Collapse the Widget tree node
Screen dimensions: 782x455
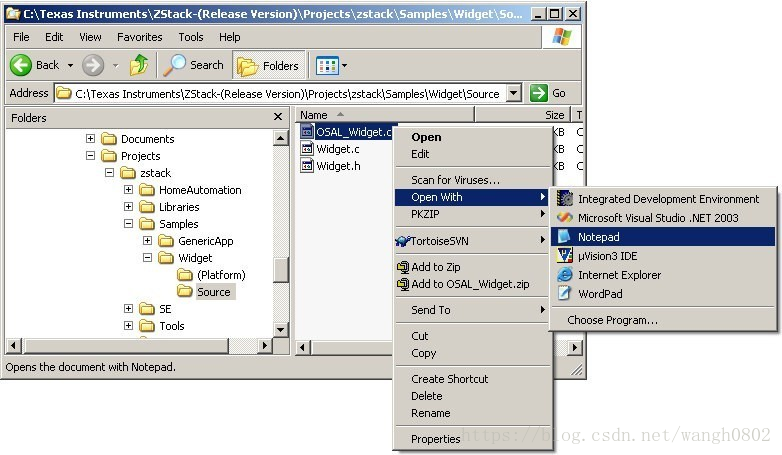click(x=147, y=257)
